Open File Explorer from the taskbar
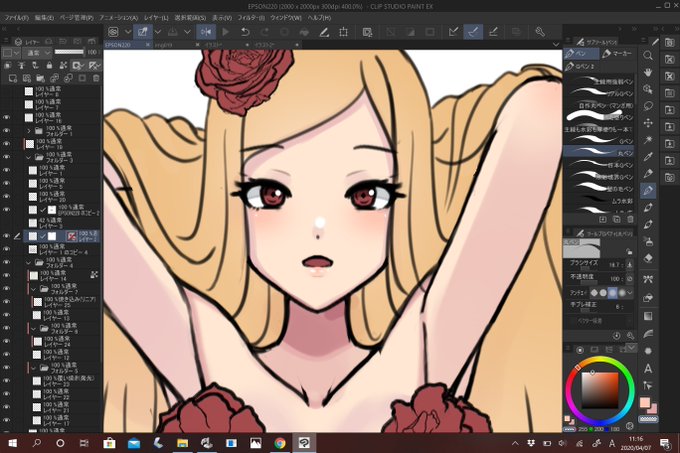The height and width of the screenshot is (453, 680). [x=182, y=443]
